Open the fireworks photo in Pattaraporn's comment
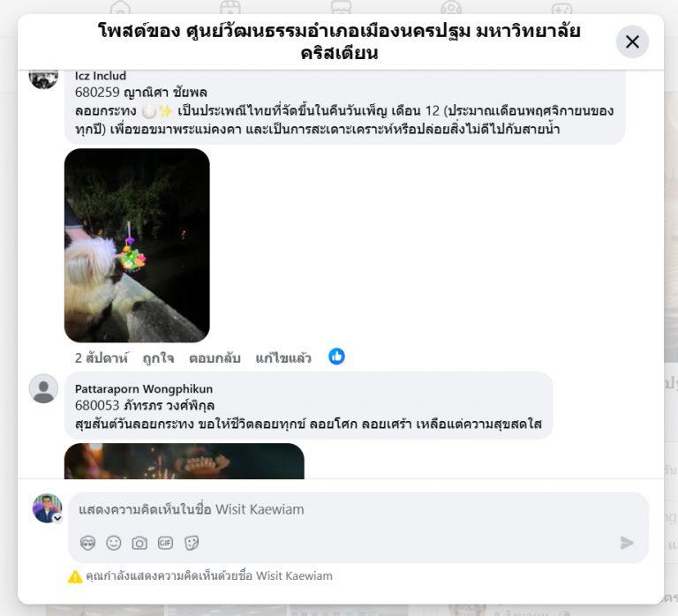678x616 pixels. [x=185, y=461]
